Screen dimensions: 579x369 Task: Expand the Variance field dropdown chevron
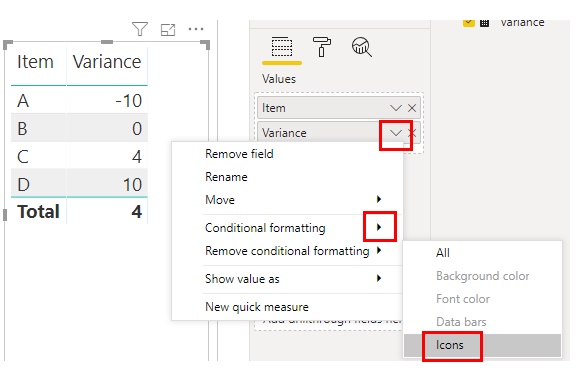tap(395, 133)
